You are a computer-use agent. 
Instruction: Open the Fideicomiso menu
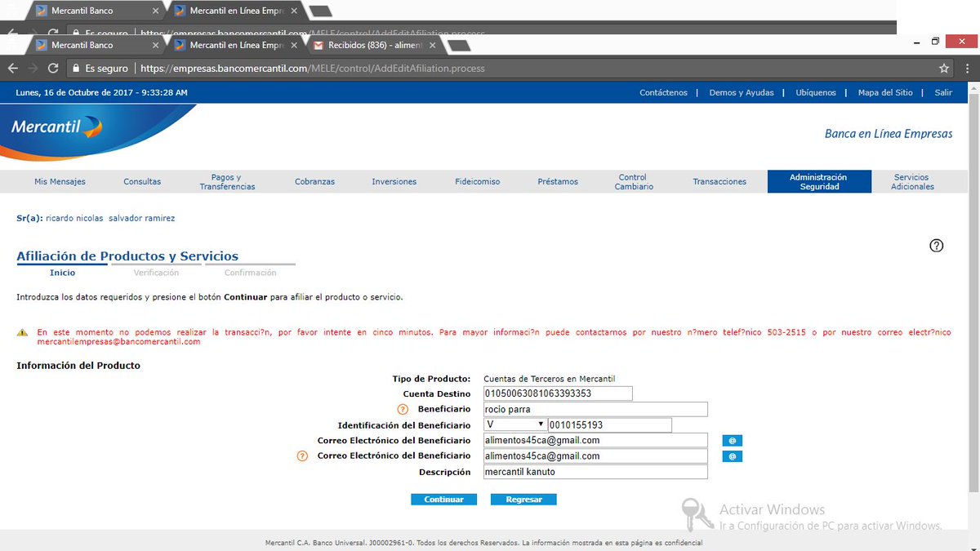click(478, 181)
